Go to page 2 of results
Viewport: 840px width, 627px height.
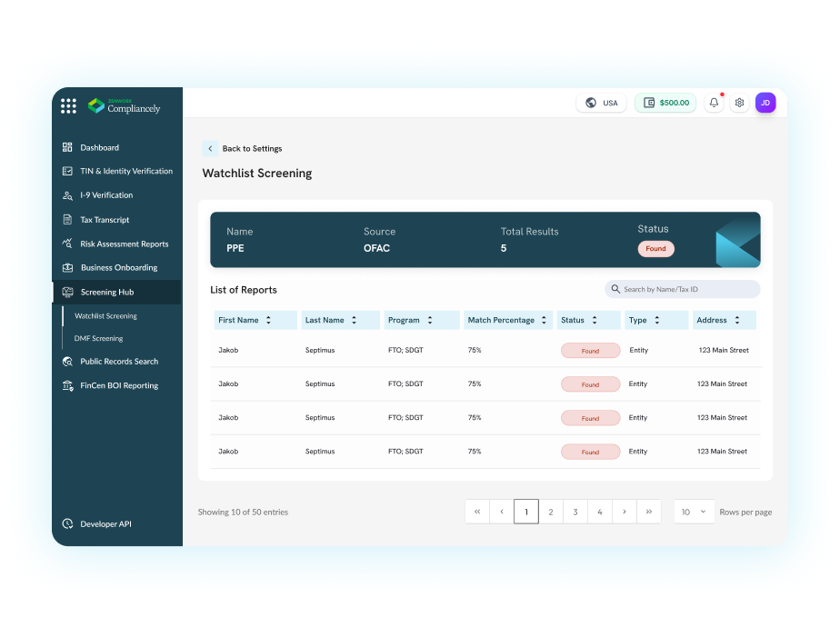pyautogui.click(x=550, y=512)
